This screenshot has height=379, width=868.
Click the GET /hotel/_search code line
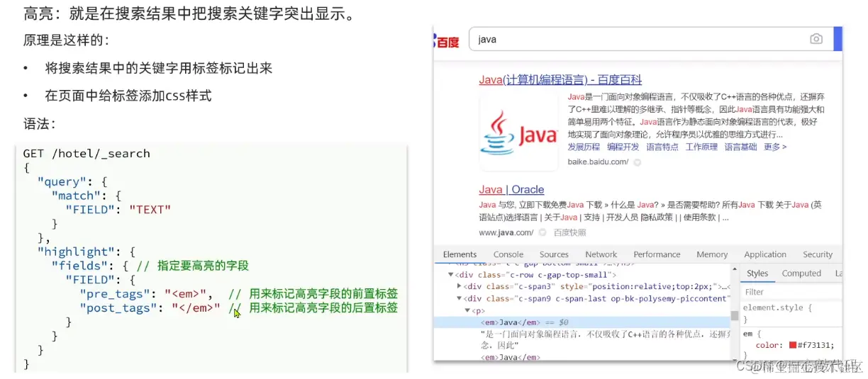coord(87,153)
